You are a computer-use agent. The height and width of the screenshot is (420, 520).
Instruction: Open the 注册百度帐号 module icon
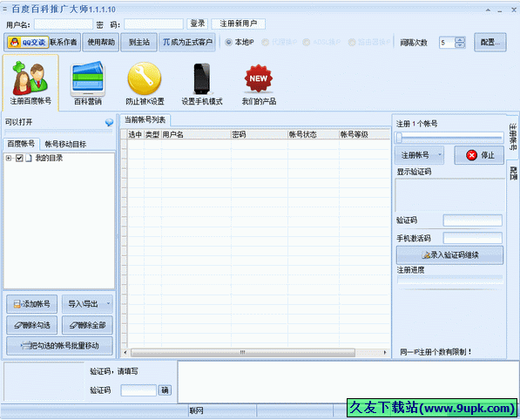coord(30,83)
